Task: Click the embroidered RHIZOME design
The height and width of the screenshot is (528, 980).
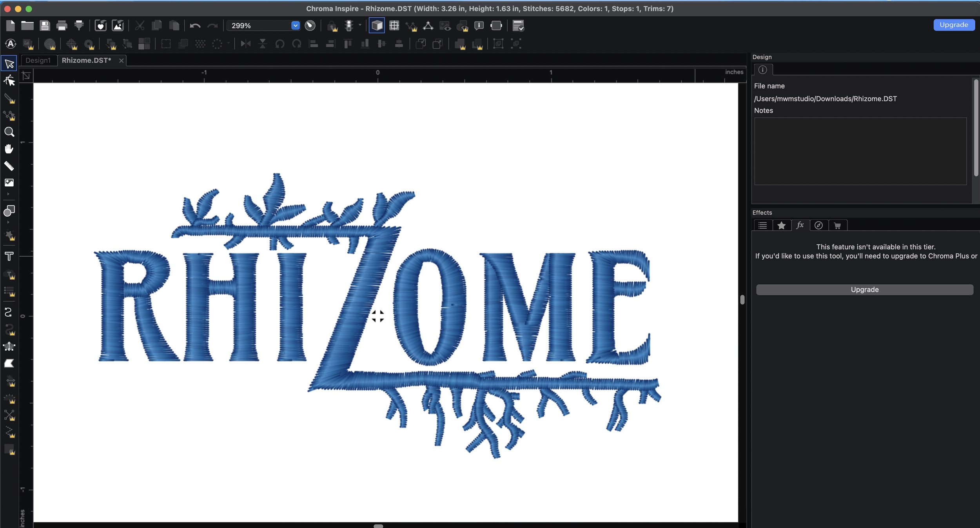Action: (377, 315)
